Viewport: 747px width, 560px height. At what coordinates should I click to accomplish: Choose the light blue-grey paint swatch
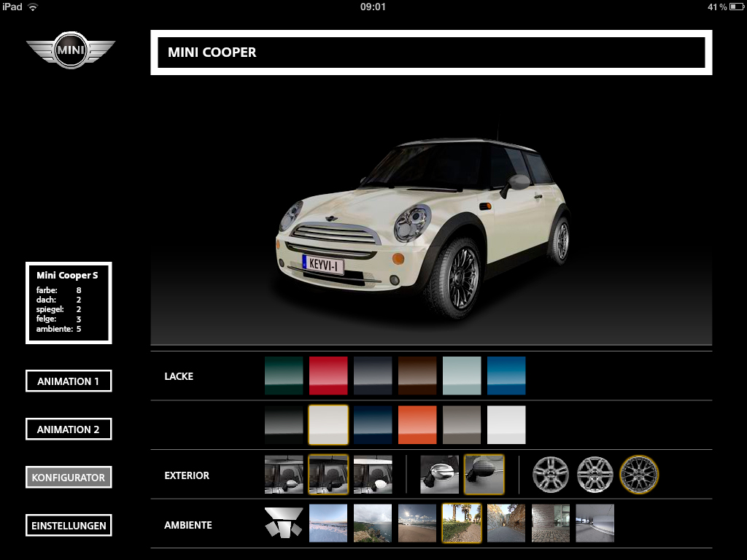coord(462,376)
